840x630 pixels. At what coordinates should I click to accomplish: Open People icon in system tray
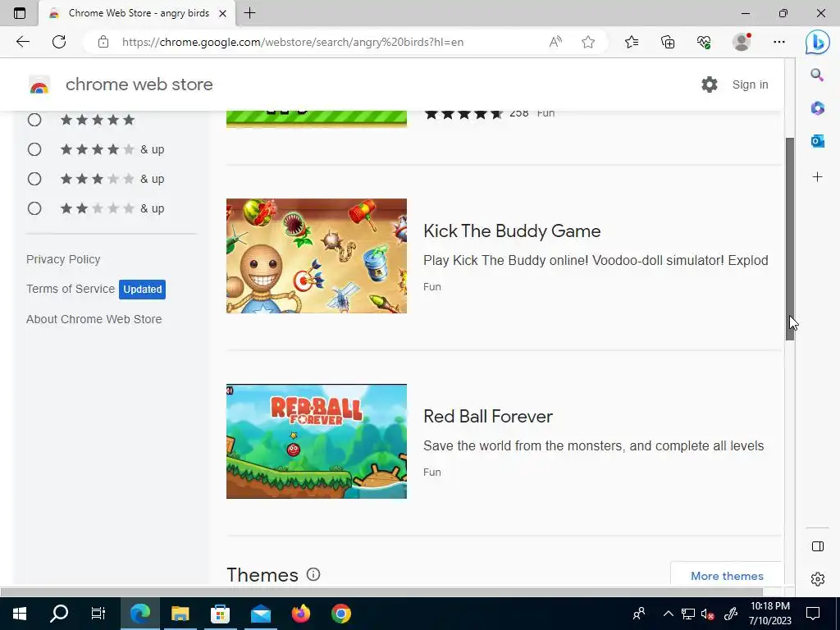tap(638, 614)
